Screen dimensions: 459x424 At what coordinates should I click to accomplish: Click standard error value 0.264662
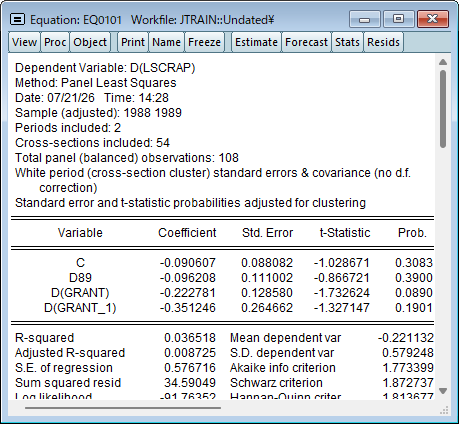(267, 308)
